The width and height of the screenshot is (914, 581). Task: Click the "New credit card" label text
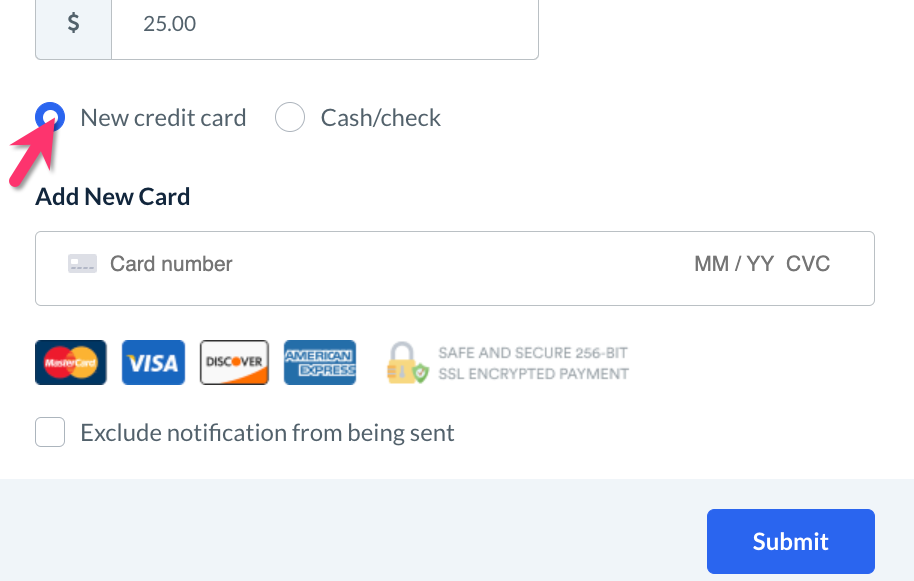click(163, 118)
